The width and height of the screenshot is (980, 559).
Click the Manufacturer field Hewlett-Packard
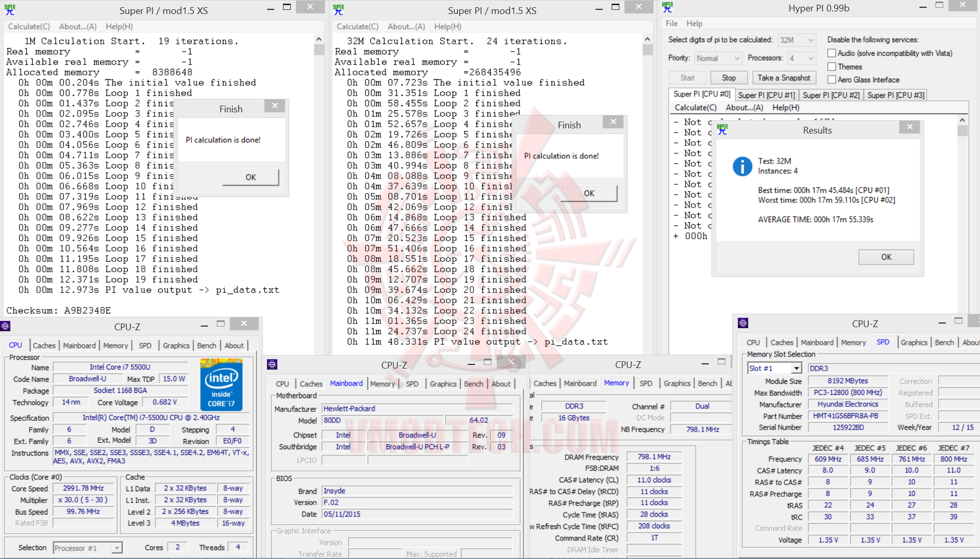[x=418, y=409]
